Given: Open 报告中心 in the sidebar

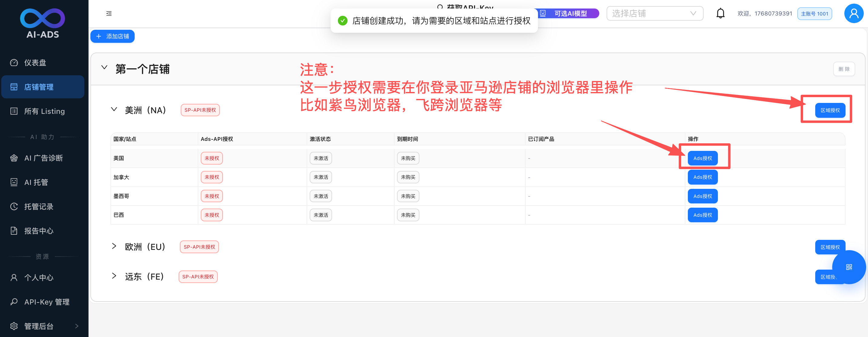Looking at the screenshot, I should [42, 231].
